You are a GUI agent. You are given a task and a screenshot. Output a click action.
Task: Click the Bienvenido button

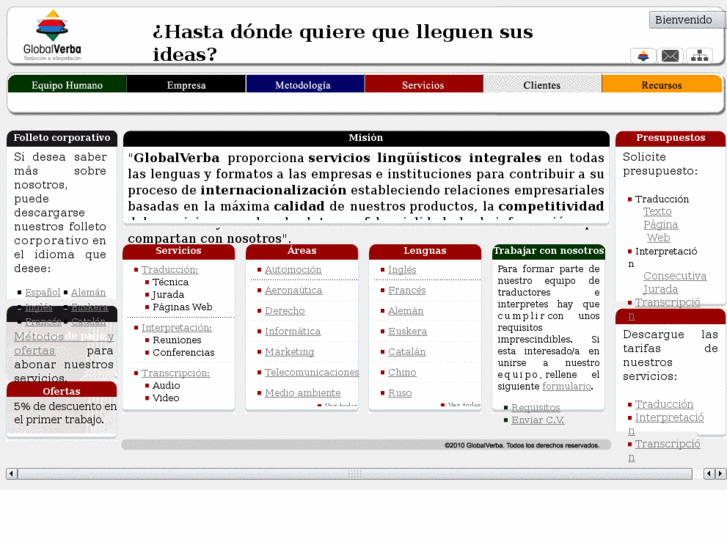(687, 20)
